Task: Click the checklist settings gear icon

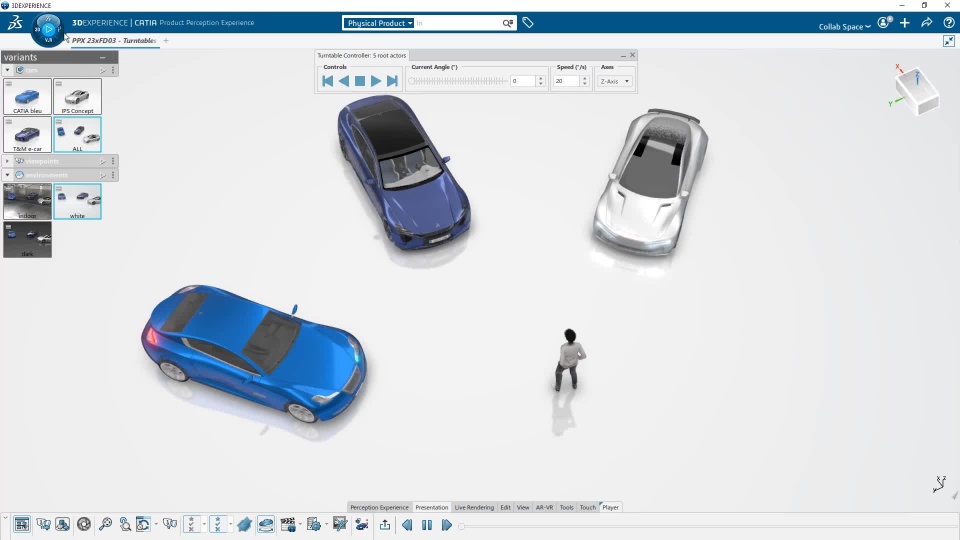Action: point(313,524)
